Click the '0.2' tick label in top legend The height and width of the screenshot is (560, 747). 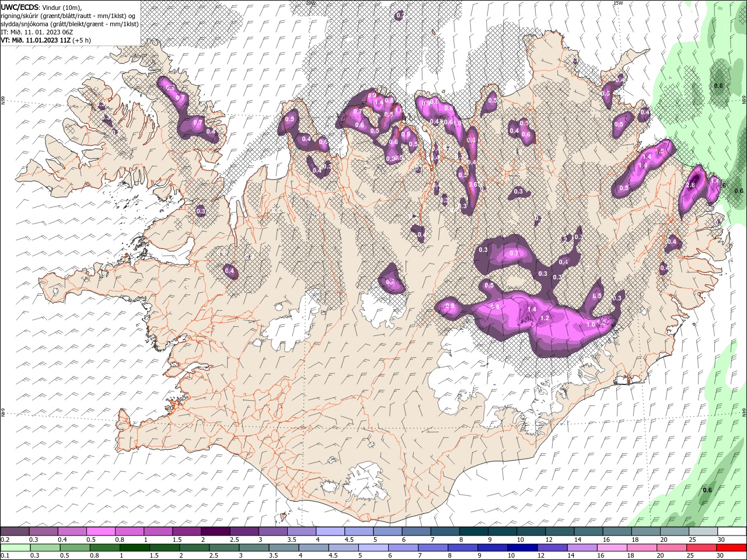(x=5, y=540)
